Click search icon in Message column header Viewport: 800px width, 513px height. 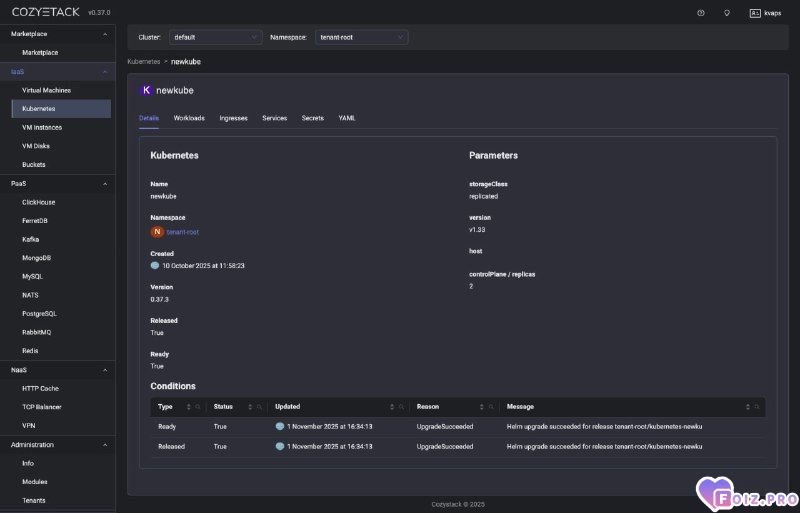tap(756, 407)
